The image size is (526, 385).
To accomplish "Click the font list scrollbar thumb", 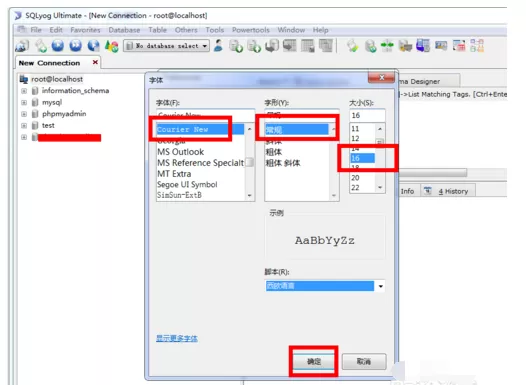I will pyautogui.click(x=249, y=162).
